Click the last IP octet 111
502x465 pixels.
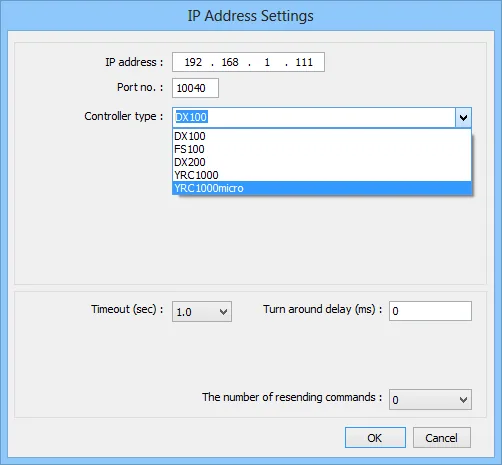(304, 62)
